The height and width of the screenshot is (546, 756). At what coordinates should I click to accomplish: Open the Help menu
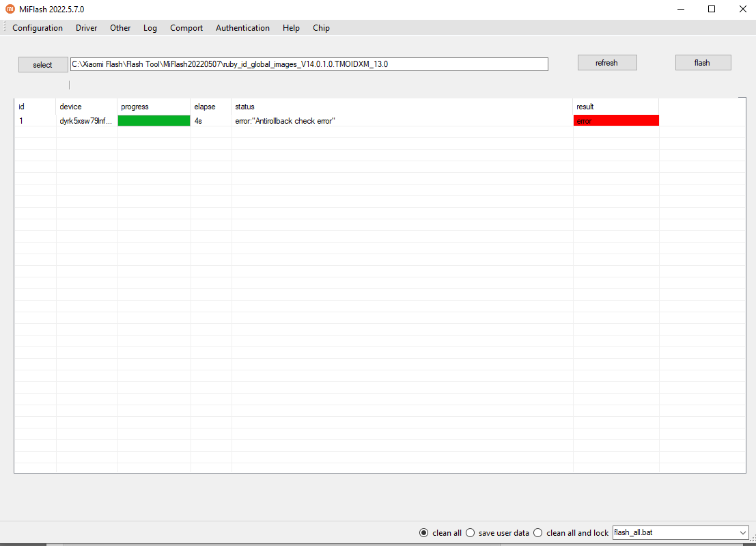pos(291,28)
